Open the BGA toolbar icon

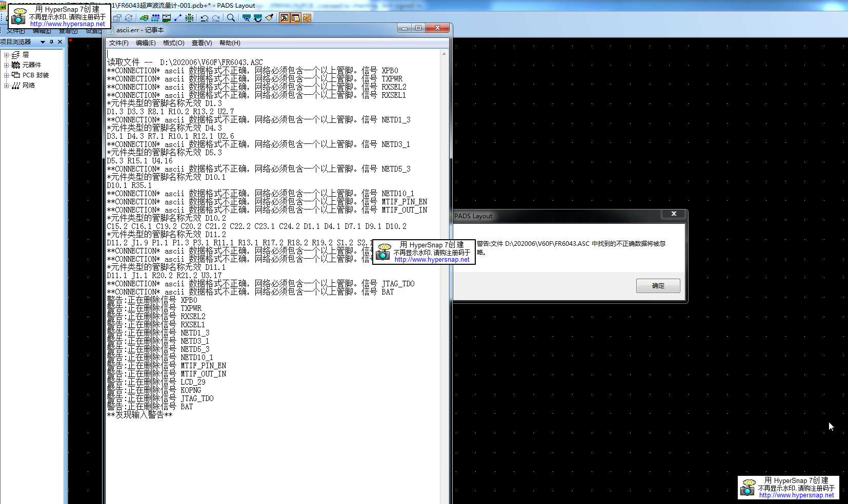click(190, 18)
